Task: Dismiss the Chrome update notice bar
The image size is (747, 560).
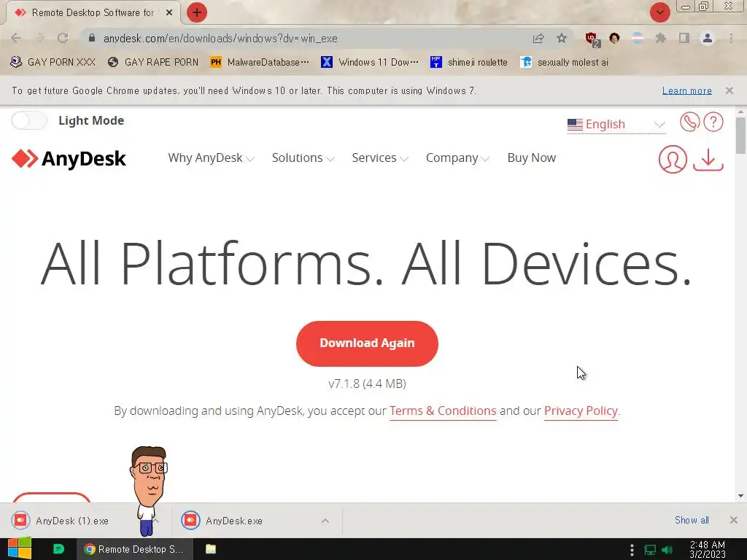Action: pos(729,90)
